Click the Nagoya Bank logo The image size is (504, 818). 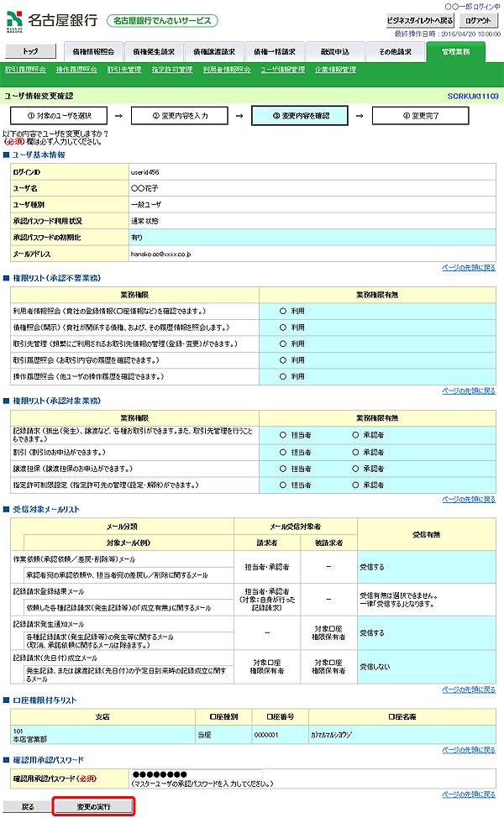[x=52, y=21]
